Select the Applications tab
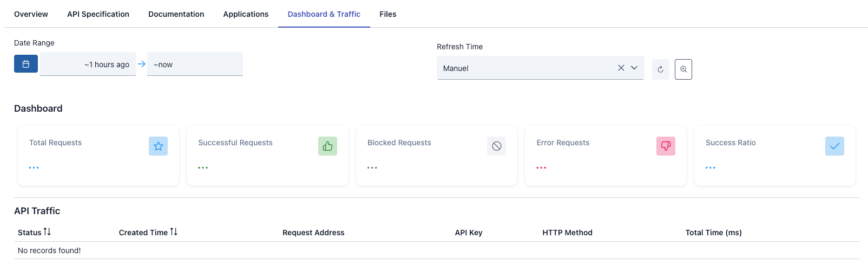The width and height of the screenshot is (868, 264). [246, 14]
